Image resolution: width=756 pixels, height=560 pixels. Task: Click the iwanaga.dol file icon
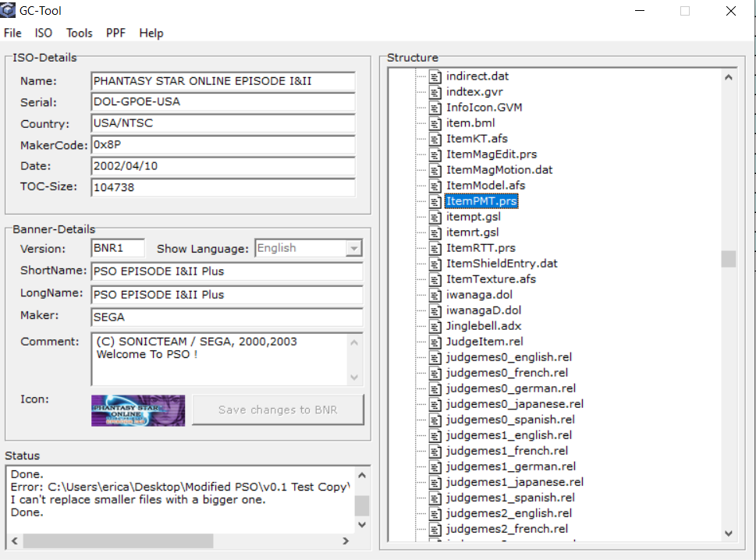tap(435, 296)
